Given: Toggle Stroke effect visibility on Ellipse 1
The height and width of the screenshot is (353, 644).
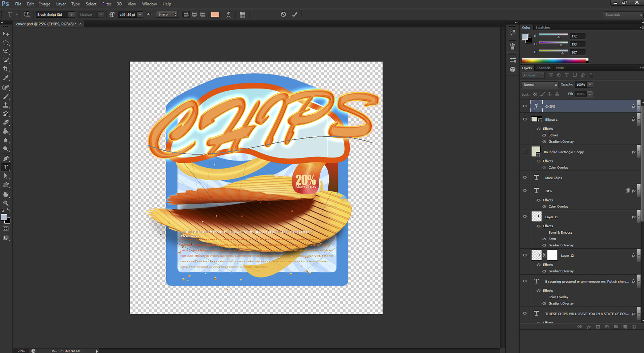Looking at the screenshot, I should click(x=544, y=135).
